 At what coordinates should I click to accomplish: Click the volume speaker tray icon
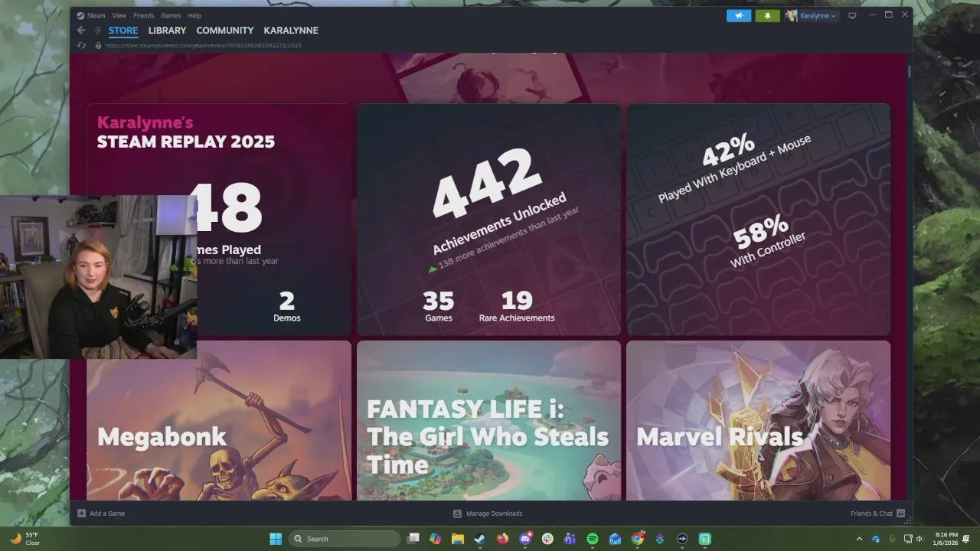(920, 539)
